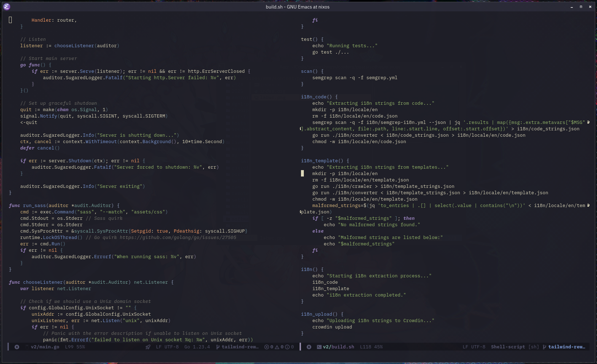Click the Emacs logo icon in title bar
This screenshot has width=597, height=364.
pos(7,7)
